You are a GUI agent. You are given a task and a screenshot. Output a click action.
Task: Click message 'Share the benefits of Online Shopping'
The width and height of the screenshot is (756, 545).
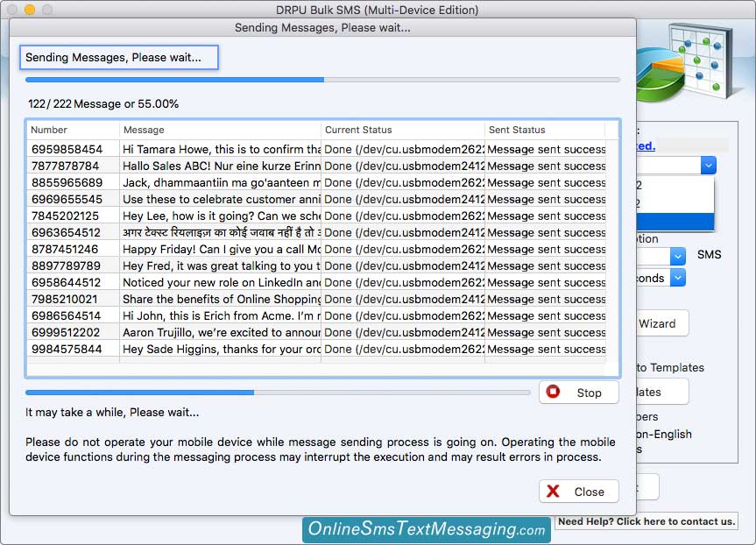(x=222, y=299)
